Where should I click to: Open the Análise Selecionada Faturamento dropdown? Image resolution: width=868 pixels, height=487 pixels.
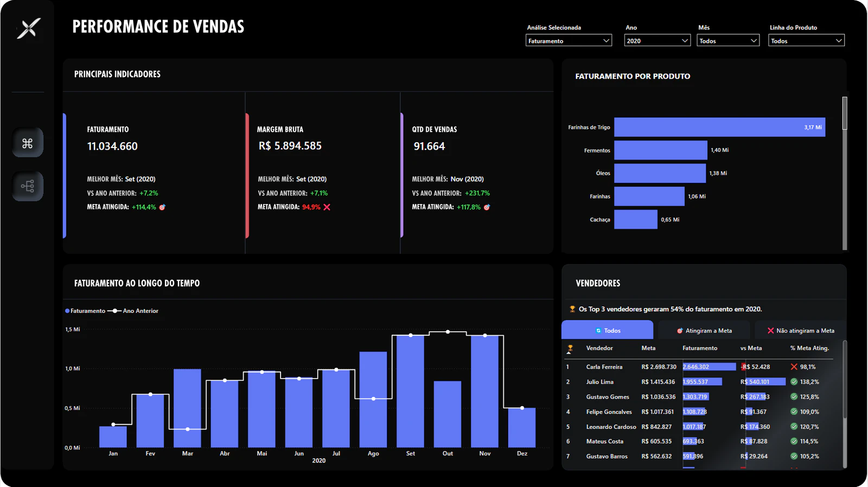(x=569, y=41)
